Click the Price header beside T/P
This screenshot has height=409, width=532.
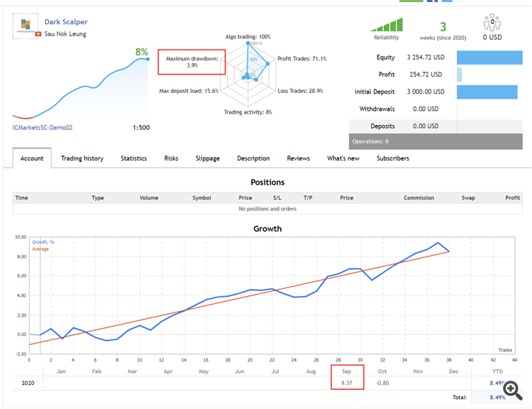click(x=347, y=197)
